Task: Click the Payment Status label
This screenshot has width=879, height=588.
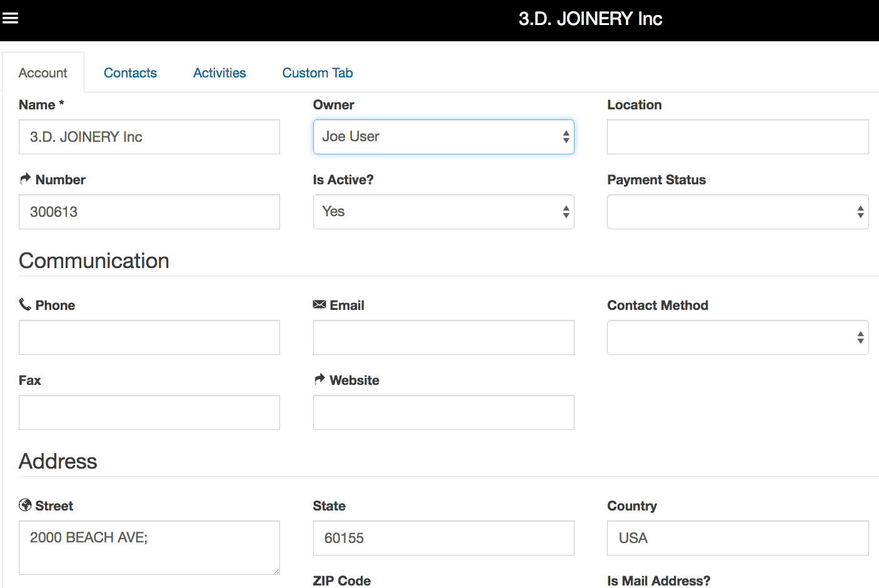Action: pyautogui.click(x=656, y=180)
